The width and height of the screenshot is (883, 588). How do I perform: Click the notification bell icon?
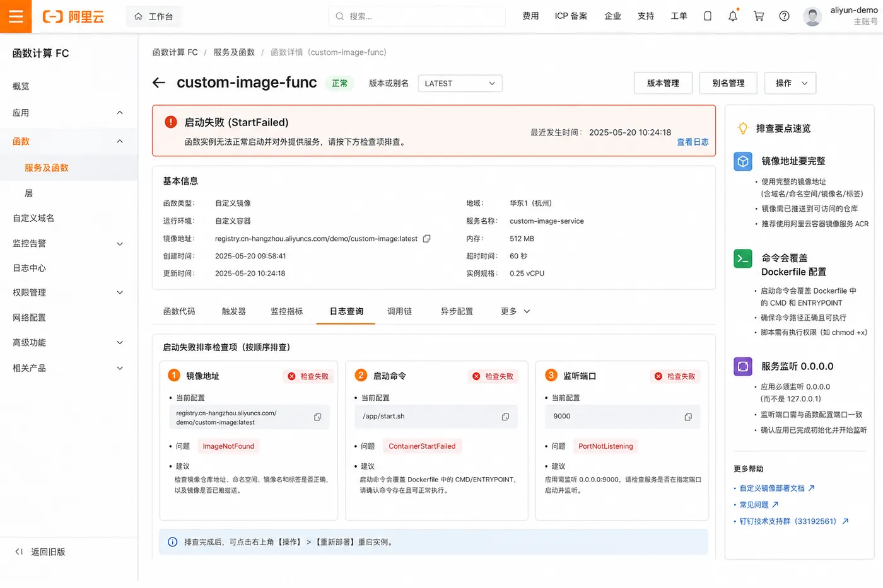coord(733,16)
